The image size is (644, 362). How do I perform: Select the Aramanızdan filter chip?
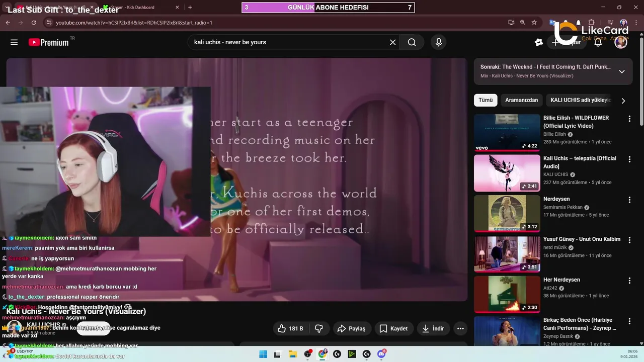(x=521, y=100)
